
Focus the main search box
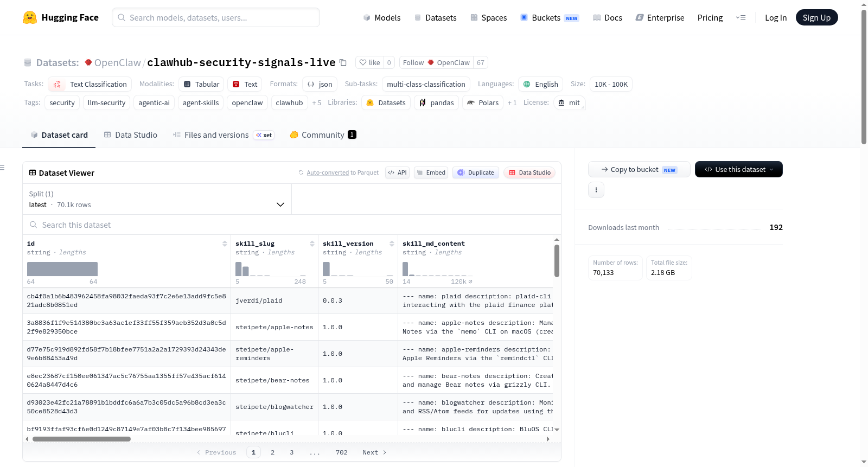click(x=216, y=17)
